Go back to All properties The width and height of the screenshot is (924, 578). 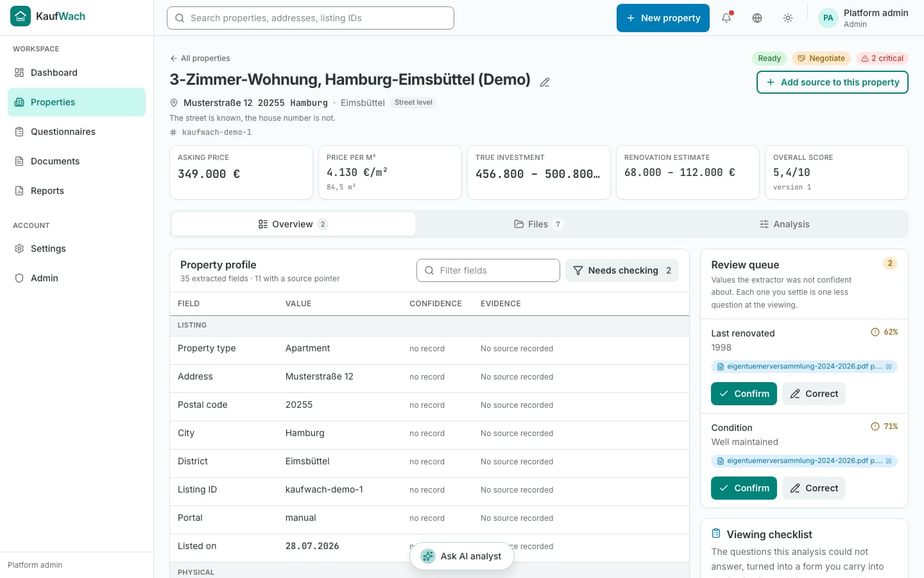pos(200,58)
